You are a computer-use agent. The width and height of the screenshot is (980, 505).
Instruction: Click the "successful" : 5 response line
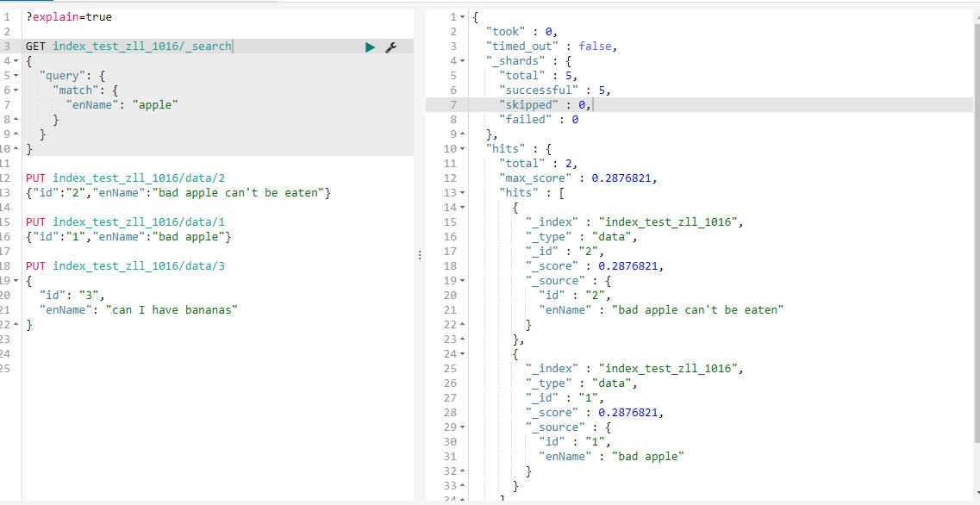pyautogui.click(x=555, y=90)
